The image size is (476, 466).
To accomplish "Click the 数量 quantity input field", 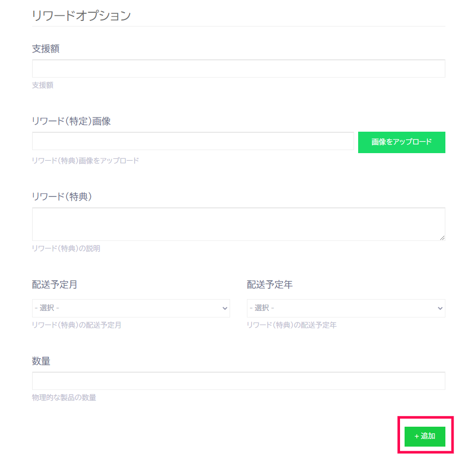I will [239, 381].
